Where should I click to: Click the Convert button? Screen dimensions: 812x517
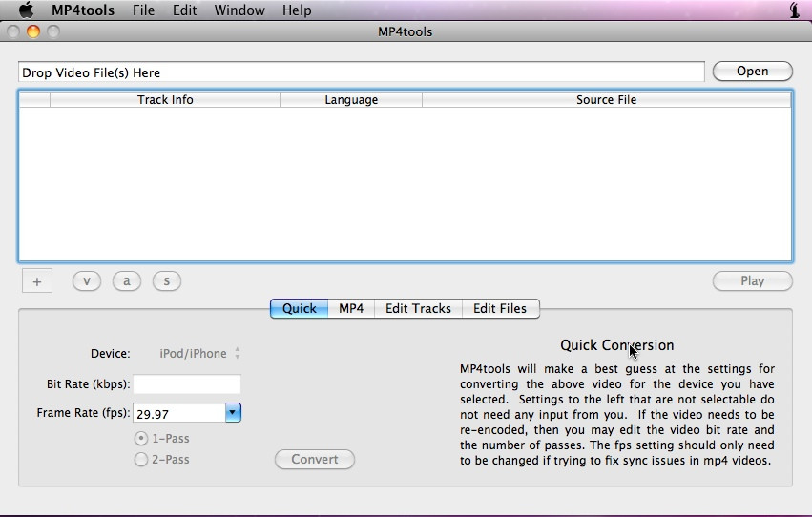(x=315, y=459)
